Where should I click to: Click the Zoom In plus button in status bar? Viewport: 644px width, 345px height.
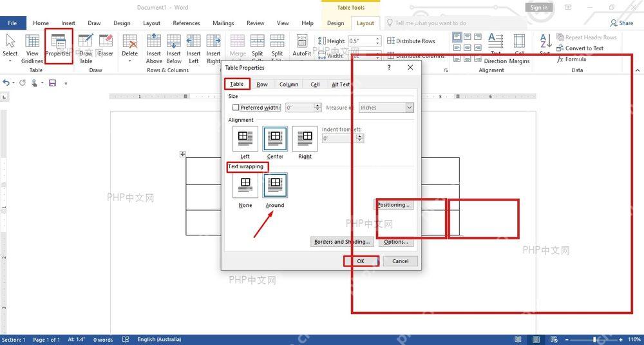tap(621, 340)
